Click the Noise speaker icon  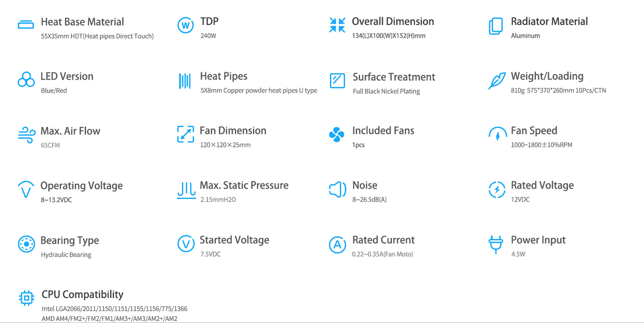[x=338, y=189]
